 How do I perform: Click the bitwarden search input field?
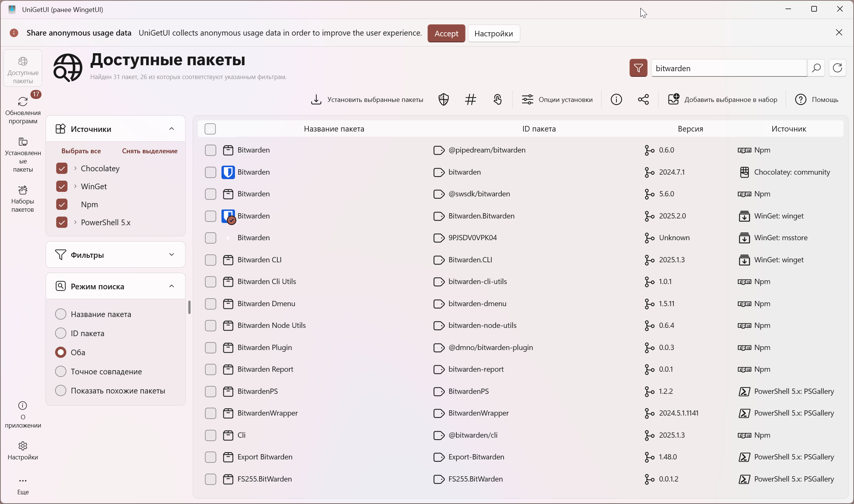point(728,68)
